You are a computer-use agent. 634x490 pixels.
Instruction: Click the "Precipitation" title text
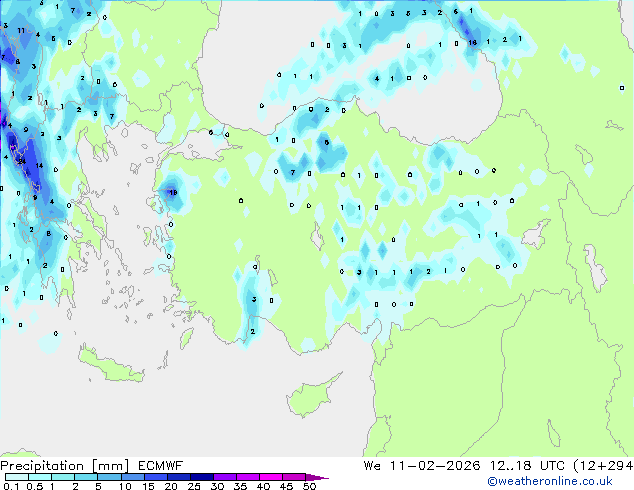[x=42, y=466]
